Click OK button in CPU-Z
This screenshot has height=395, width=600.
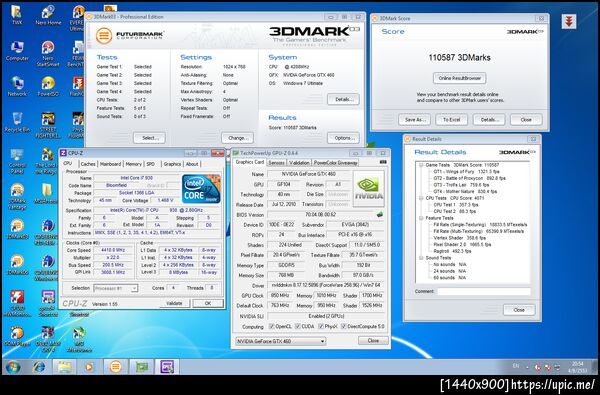point(208,303)
